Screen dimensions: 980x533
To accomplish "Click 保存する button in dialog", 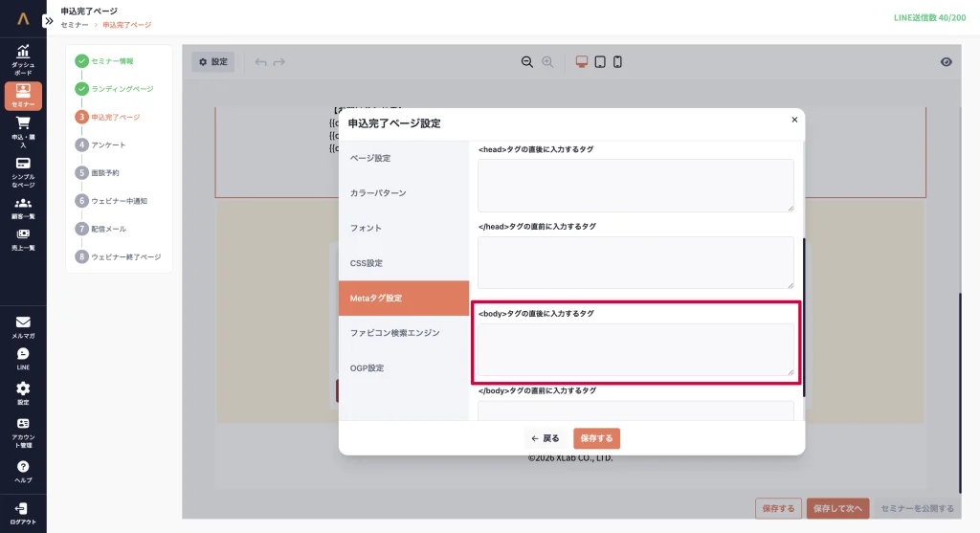I will 596,438.
